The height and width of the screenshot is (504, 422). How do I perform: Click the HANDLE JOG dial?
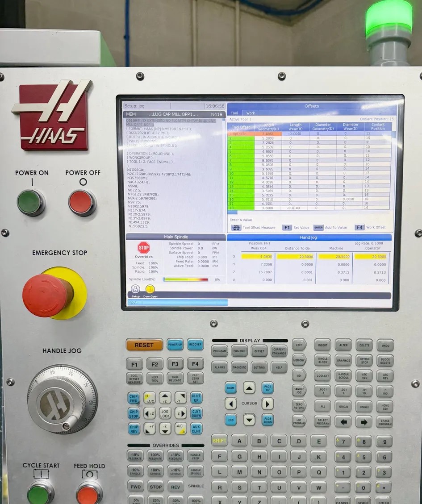63,400
